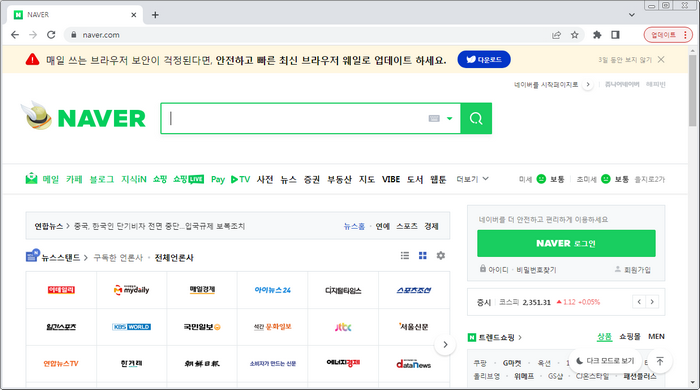Click the green NAVER 로그인 button
Viewport: 700px width, 390px height.
tap(566, 243)
